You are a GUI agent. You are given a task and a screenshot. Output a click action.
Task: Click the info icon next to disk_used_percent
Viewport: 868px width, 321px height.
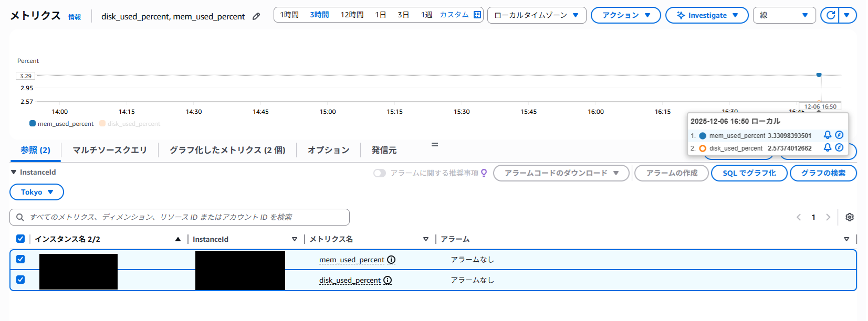tap(388, 280)
